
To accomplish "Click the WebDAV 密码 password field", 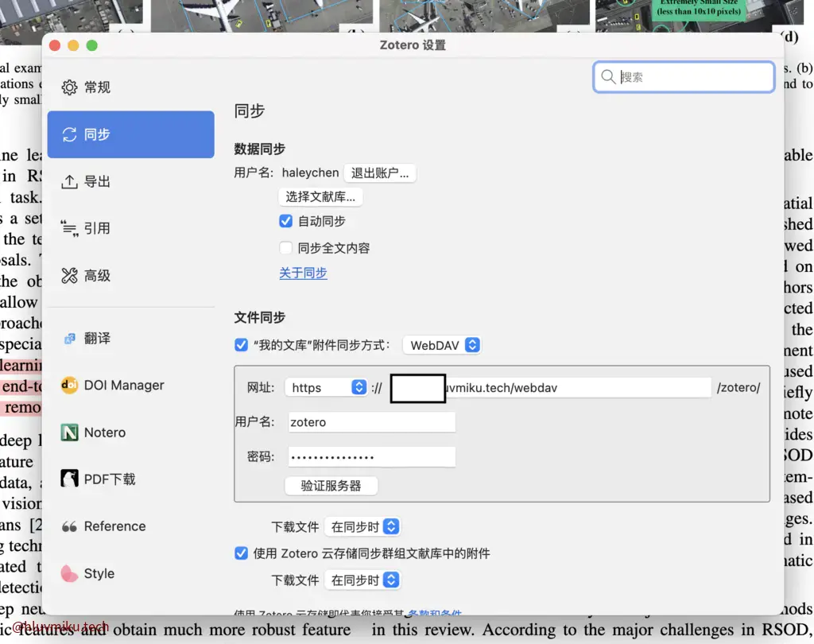I will (372, 457).
